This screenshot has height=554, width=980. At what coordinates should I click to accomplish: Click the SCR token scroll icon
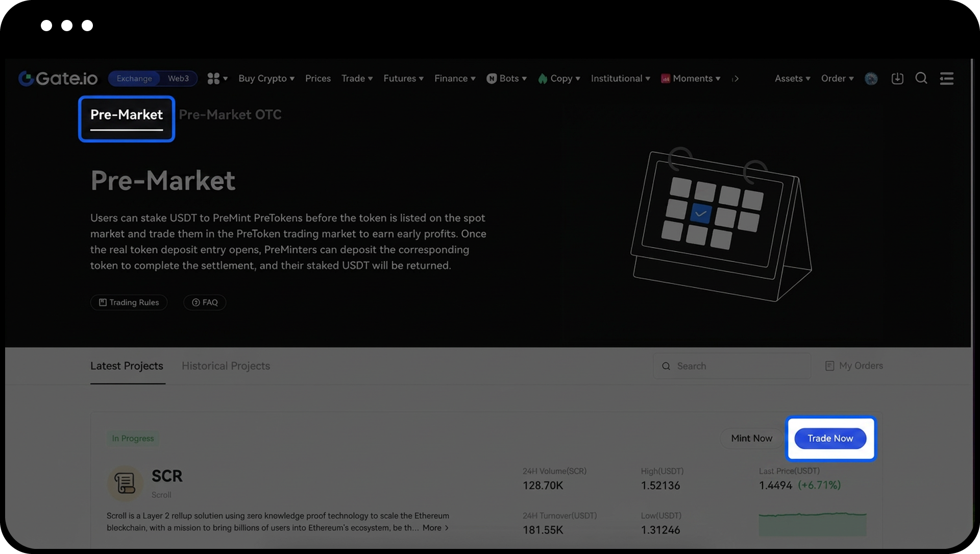pos(125,483)
